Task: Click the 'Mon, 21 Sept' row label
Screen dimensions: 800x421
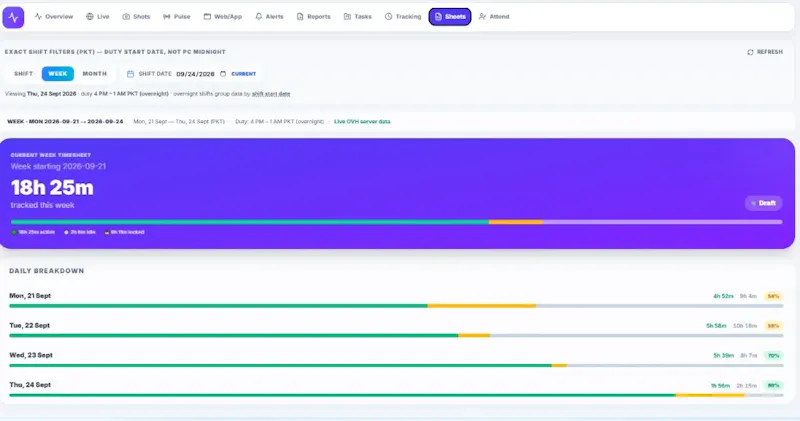Action: (x=30, y=295)
